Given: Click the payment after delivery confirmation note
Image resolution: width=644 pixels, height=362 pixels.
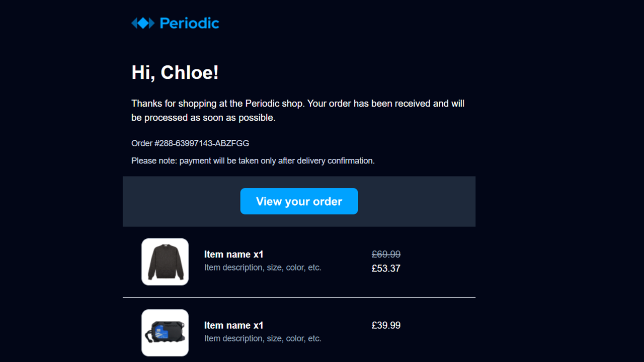Looking at the screenshot, I should pyautogui.click(x=253, y=161).
